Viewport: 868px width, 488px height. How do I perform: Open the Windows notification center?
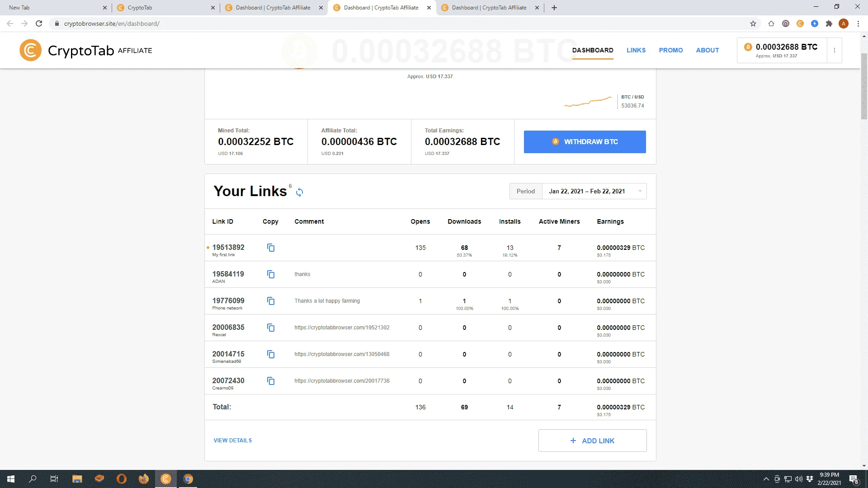pyautogui.click(x=854, y=479)
